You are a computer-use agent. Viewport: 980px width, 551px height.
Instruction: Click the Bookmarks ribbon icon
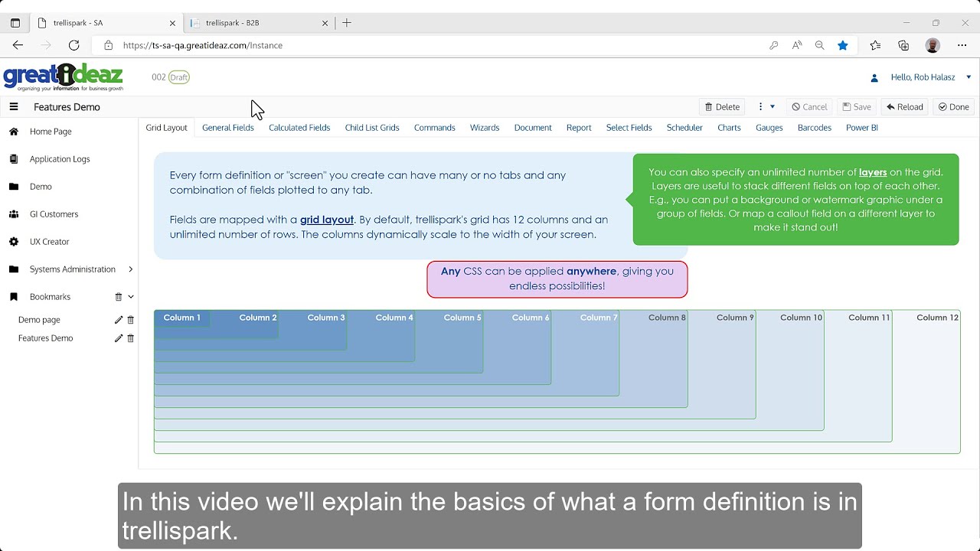(14, 297)
